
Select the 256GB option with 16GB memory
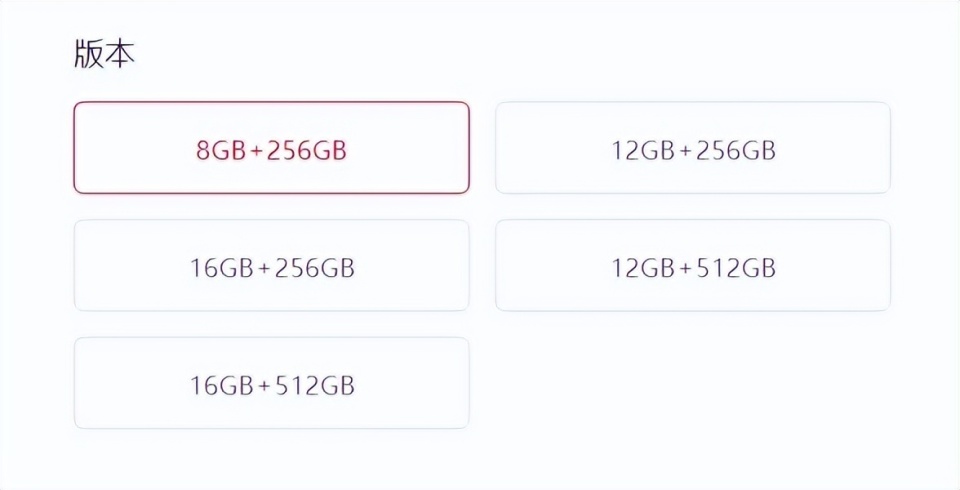coord(271,266)
